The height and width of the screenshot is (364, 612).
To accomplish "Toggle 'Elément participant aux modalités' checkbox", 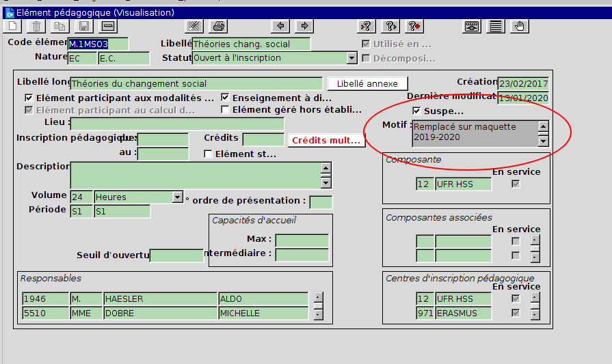I will [x=29, y=98].
